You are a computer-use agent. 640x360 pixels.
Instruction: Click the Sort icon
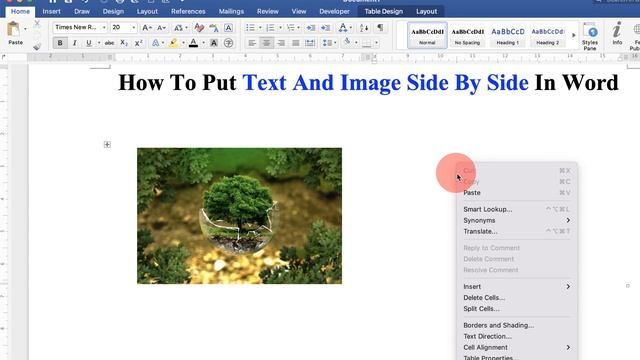[364, 28]
